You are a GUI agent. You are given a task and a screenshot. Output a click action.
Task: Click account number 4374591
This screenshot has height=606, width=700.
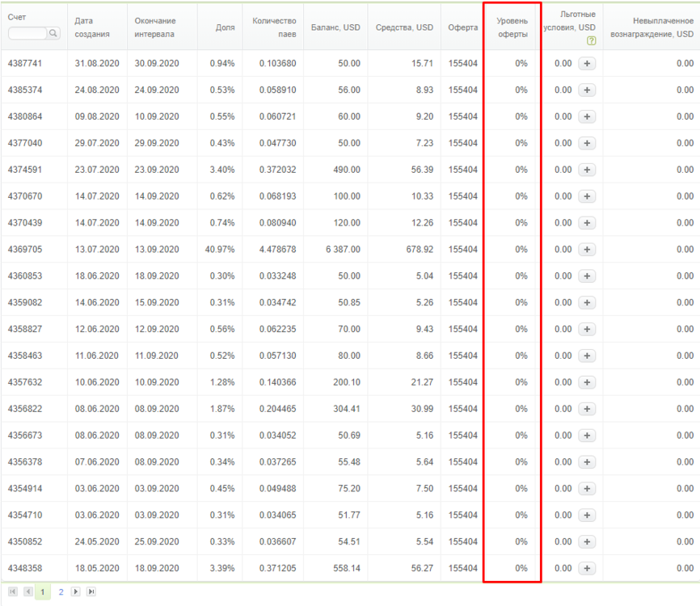point(25,170)
